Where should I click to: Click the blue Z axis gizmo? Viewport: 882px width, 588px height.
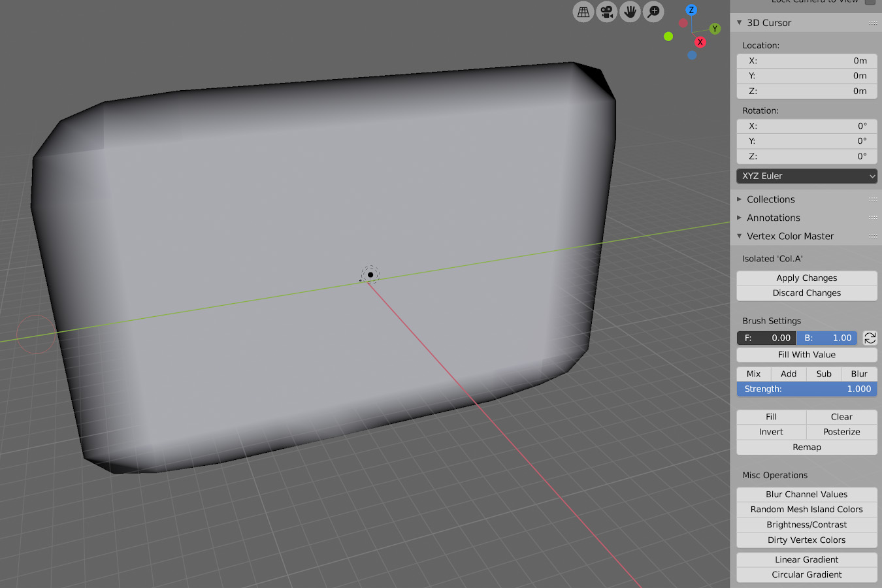[691, 10]
